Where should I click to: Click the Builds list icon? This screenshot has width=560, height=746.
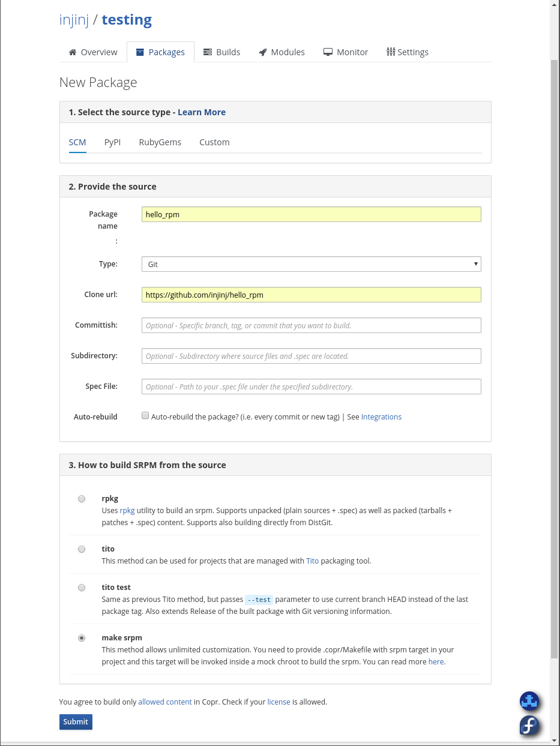click(x=208, y=52)
